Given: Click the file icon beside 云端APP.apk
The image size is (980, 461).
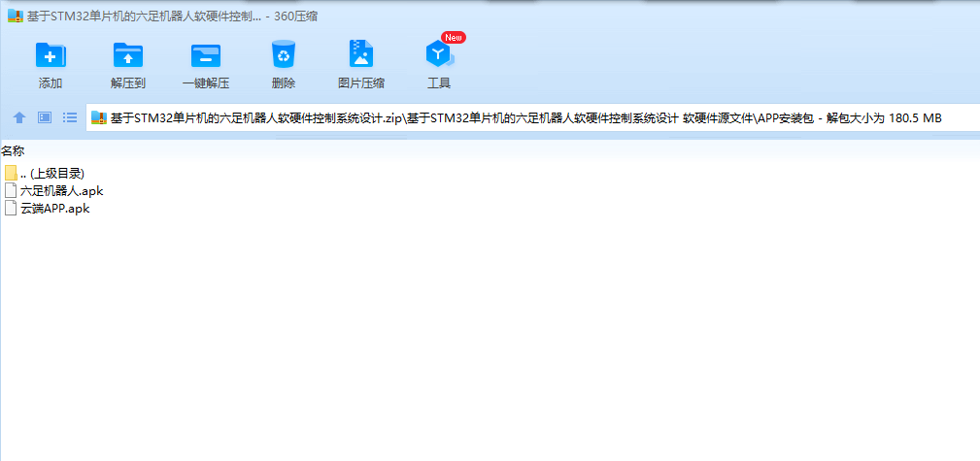Looking at the screenshot, I should [10, 209].
